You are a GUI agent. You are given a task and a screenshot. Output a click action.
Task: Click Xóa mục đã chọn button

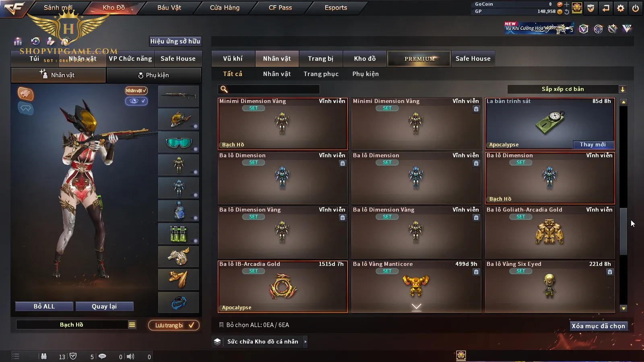[599, 326]
